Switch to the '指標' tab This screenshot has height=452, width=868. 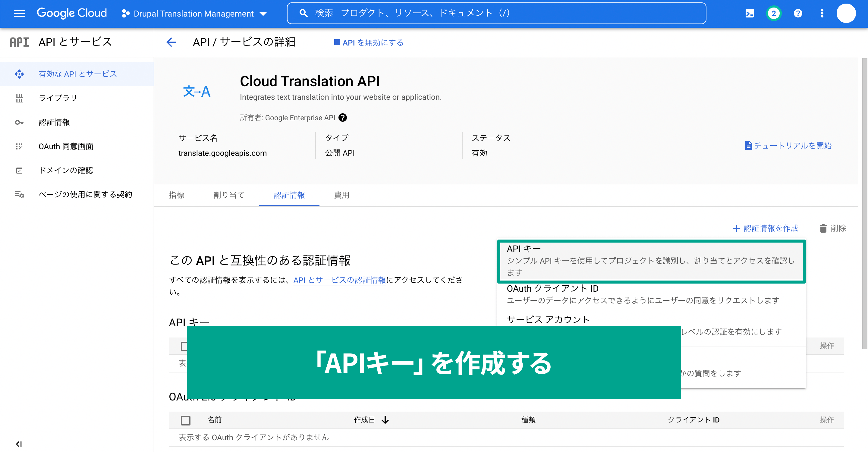click(177, 195)
